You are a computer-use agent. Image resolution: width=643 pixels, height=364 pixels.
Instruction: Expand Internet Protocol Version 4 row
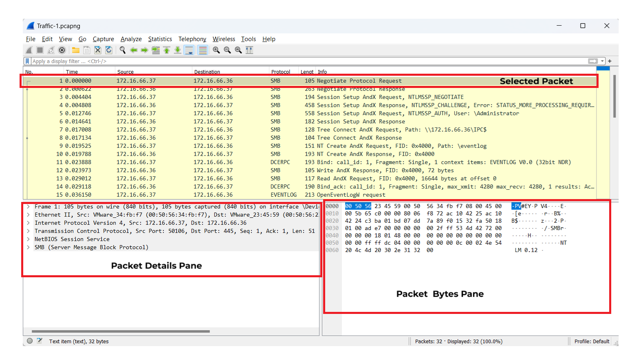point(28,223)
